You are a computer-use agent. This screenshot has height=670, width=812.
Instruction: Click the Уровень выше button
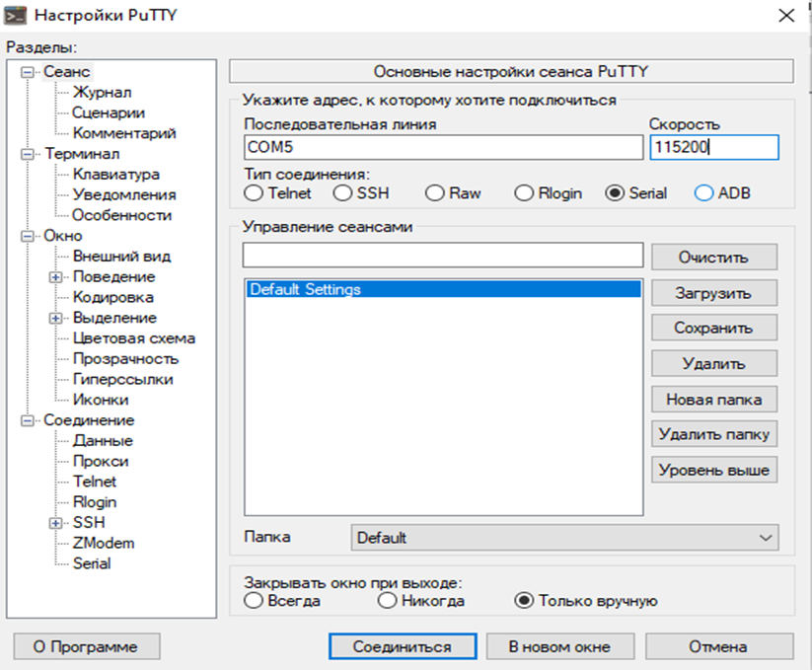click(x=714, y=470)
